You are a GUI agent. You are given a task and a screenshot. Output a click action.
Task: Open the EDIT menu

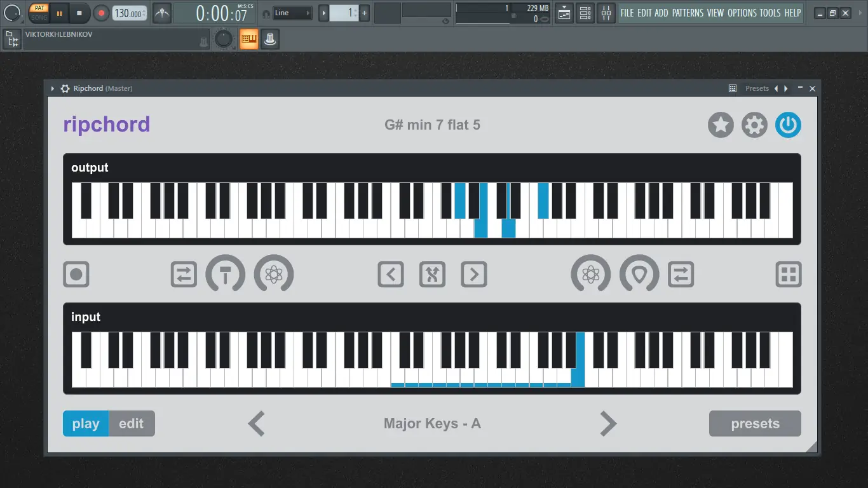pos(644,13)
